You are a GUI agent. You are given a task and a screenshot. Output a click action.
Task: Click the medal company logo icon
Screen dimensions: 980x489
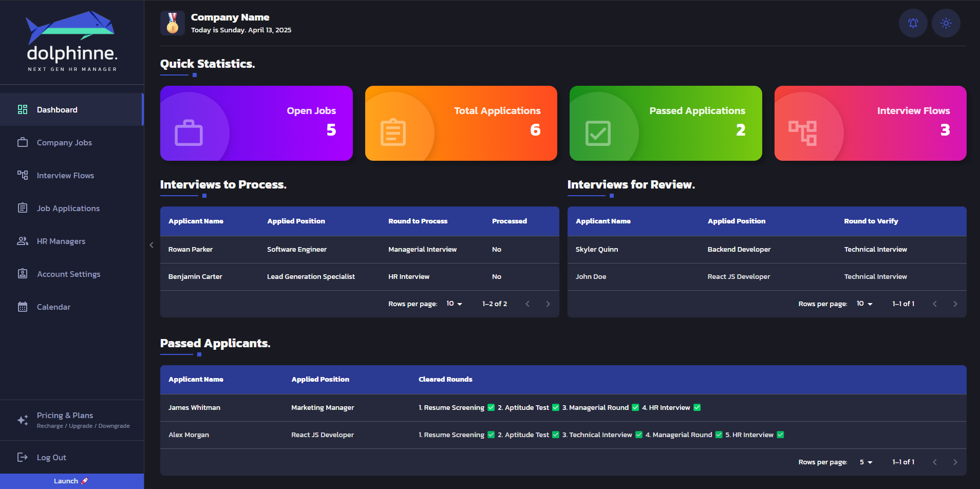[x=173, y=23]
